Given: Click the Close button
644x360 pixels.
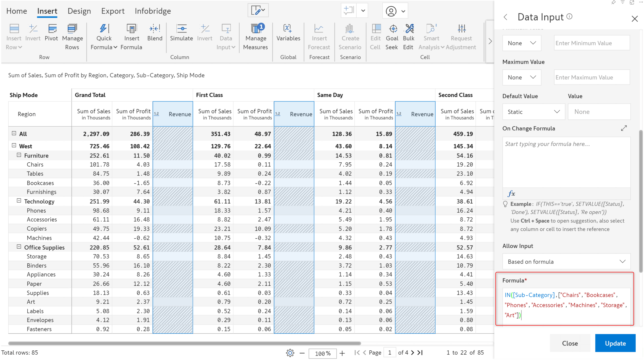Looking at the screenshot, I should click(x=570, y=343).
